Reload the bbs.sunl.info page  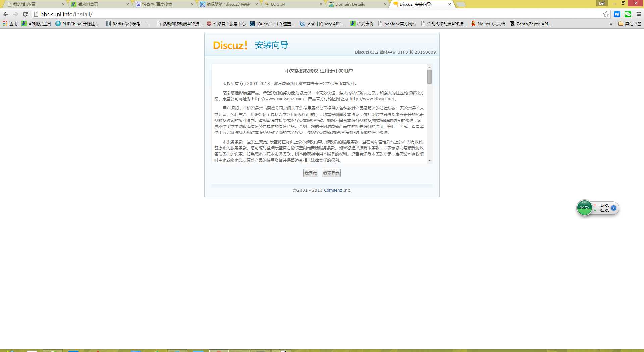click(25, 14)
